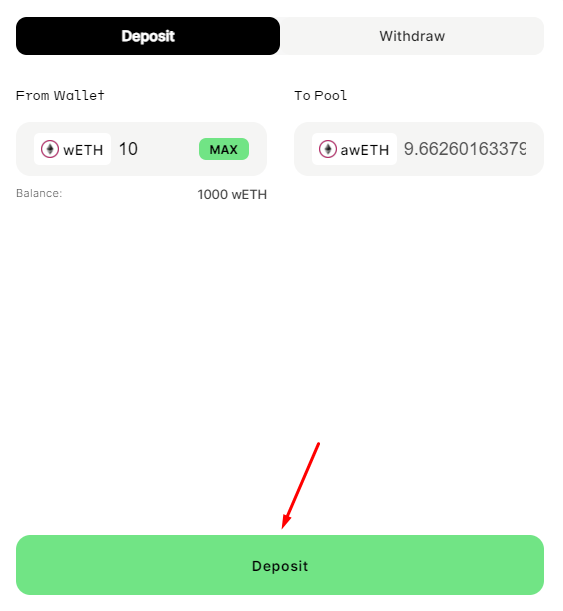Click the awETH output amount 9.6626 field

click(x=465, y=149)
